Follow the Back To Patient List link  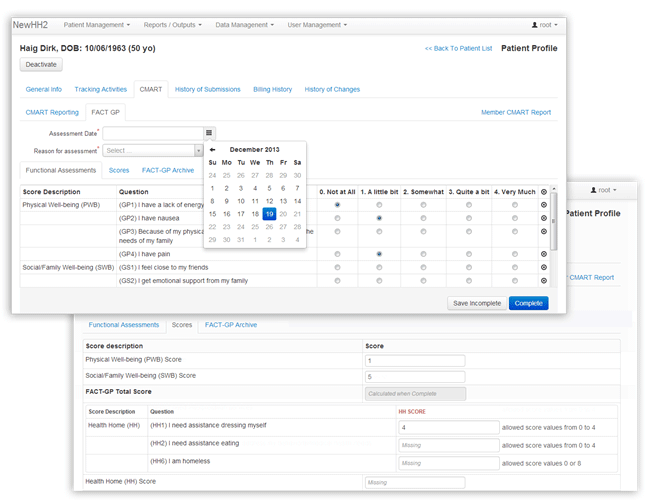[x=456, y=48]
